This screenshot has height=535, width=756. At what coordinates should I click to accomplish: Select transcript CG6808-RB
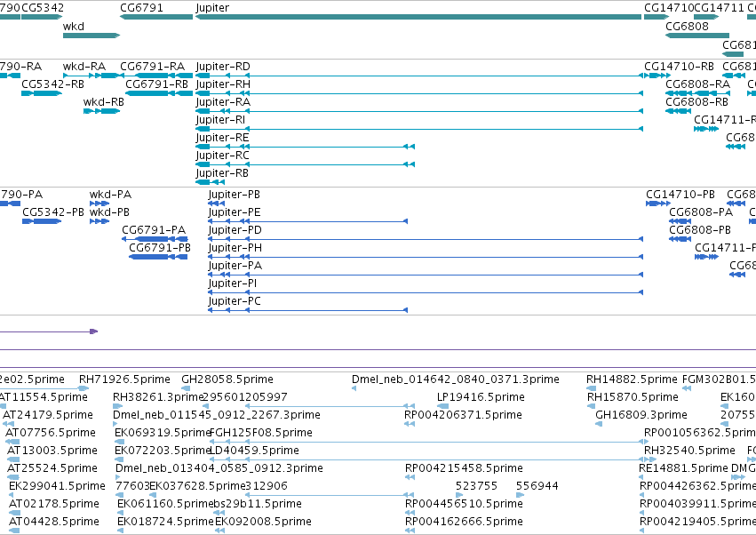click(678, 111)
